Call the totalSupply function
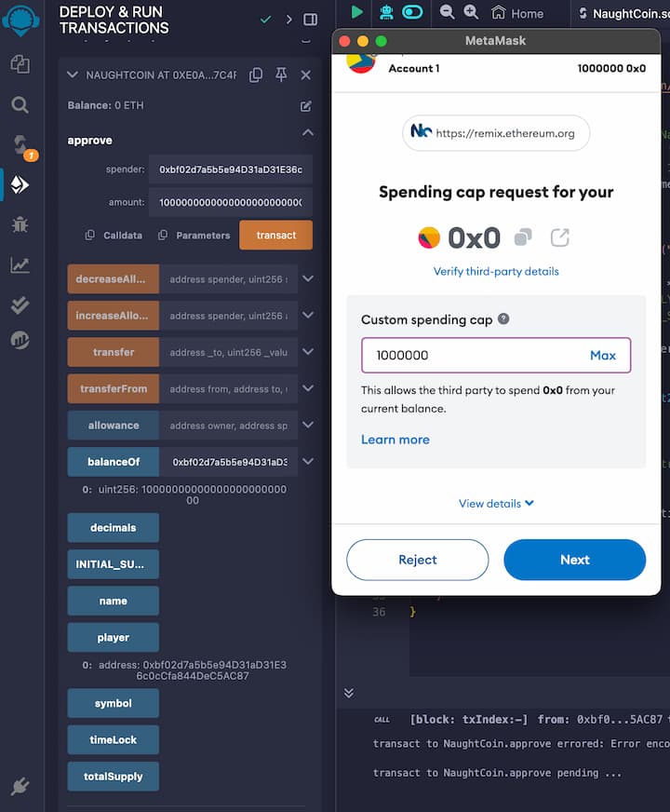This screenshot has height=812, width=670. pyautogui.click(x=114, y=777)
